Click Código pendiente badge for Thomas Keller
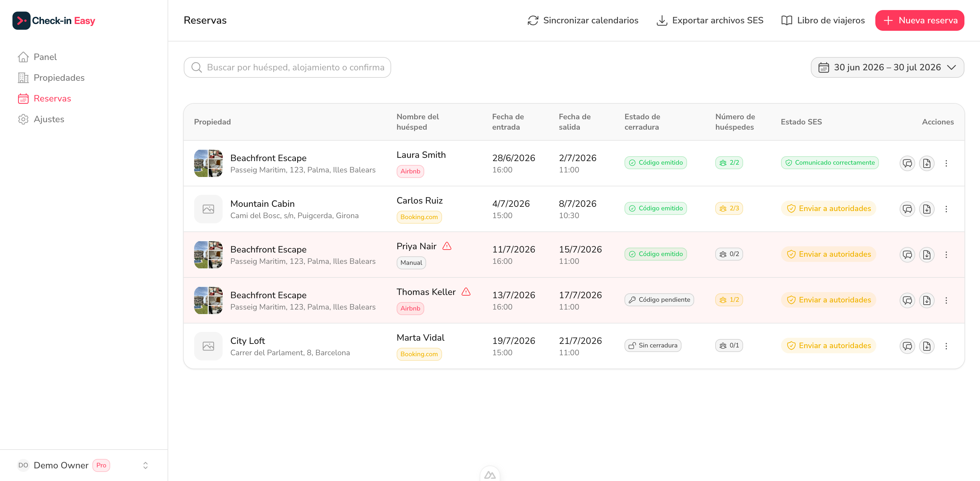This screenshot has width=980, height=481. 659,299
